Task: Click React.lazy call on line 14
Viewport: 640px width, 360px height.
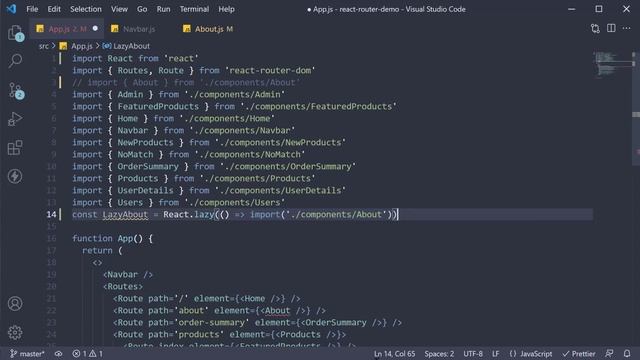Action: [x=189, y=214]
